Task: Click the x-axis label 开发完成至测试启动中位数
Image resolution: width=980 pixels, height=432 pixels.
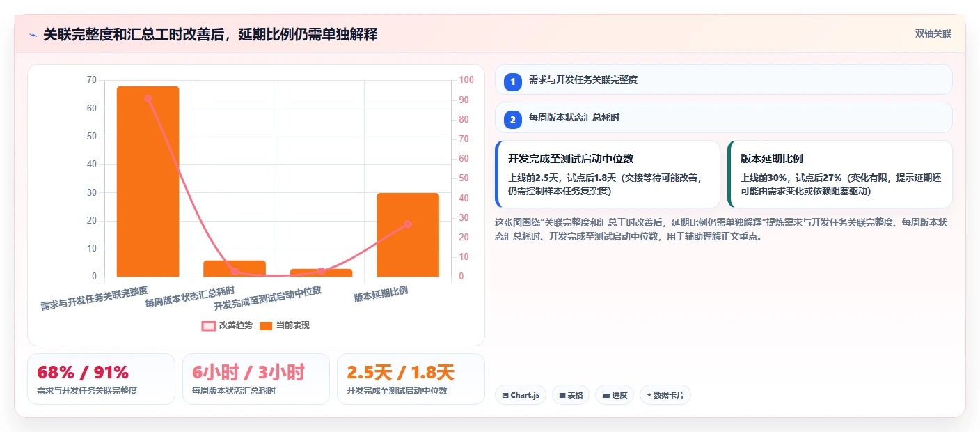Action: (268, 298)
